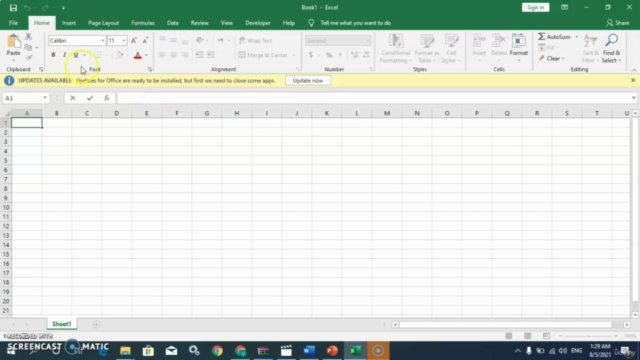The width and height of the screenshot is (640, 360).
Task: Open the font size dropdown
Action: tap(124, 40)
